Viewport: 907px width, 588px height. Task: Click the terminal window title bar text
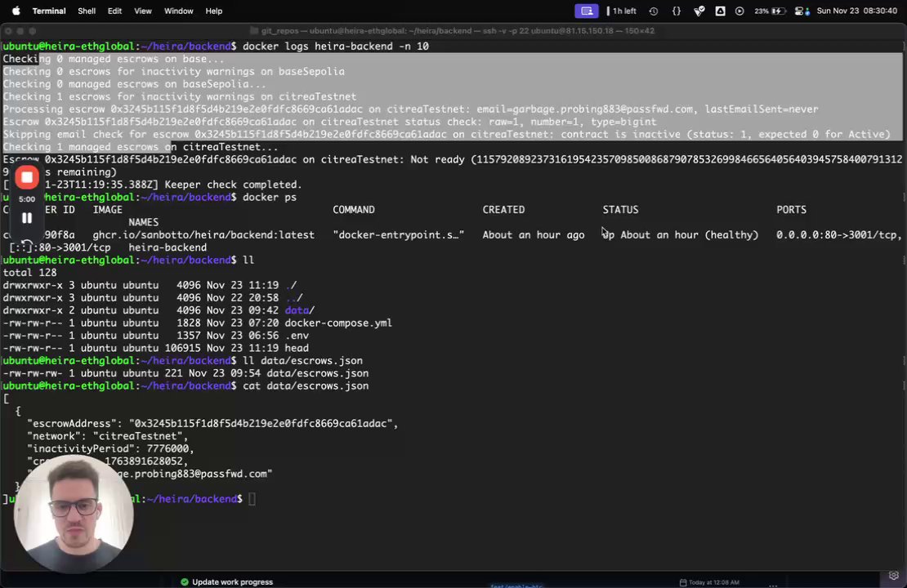(458, 31)
